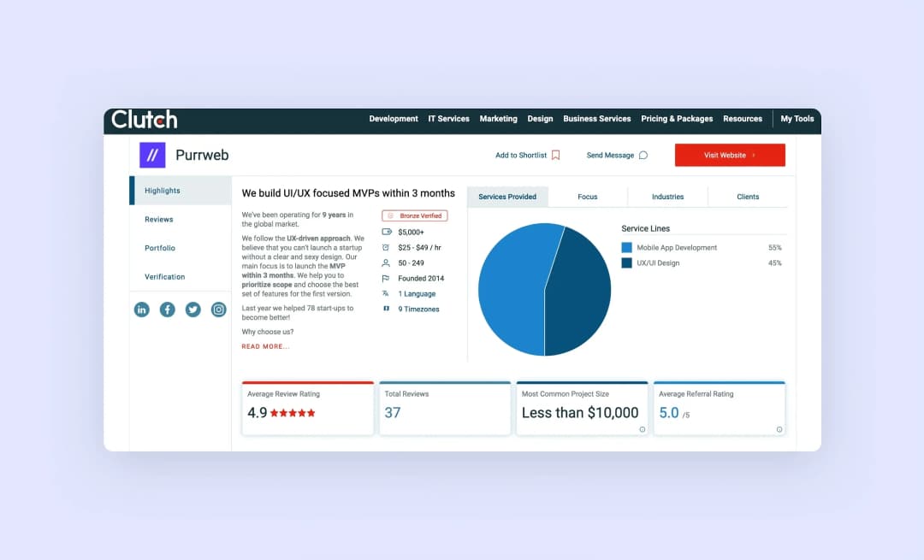Open the IT Services menu

coord(448,118)
